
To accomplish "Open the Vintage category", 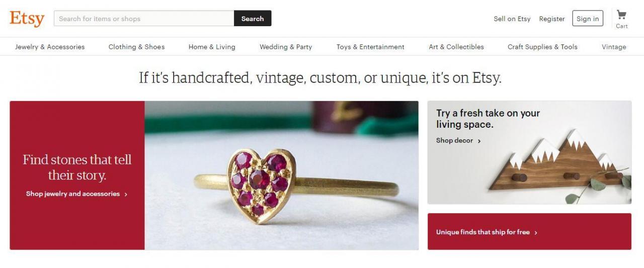I will click(614, 47).
